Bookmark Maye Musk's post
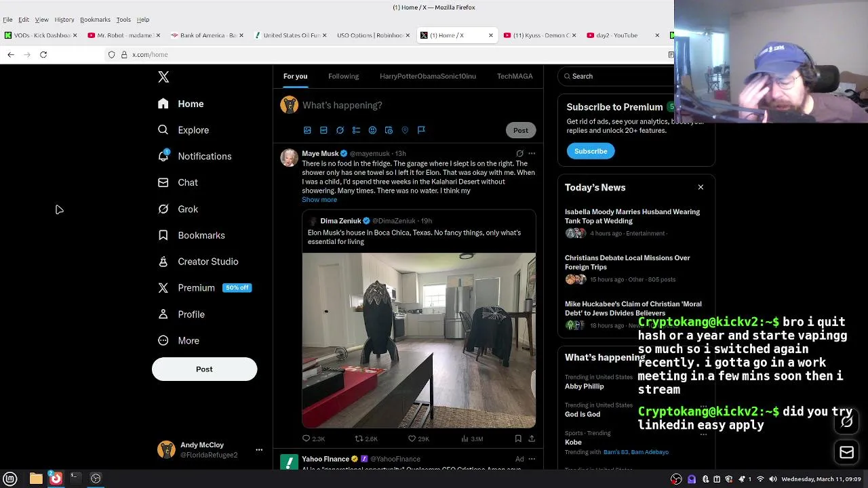Image resolution: width=868 pixels, height=488 pixels. click(x=518, y=439)
